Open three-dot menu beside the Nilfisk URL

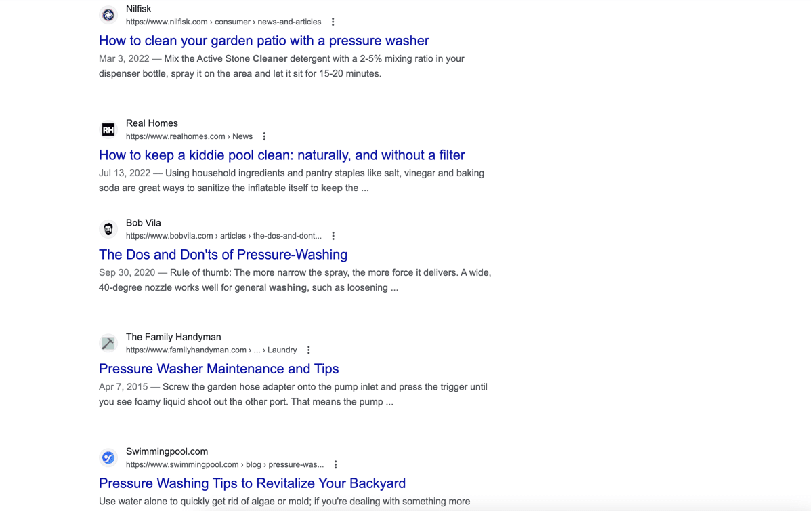pyautogui.click(x=333, y=22)
